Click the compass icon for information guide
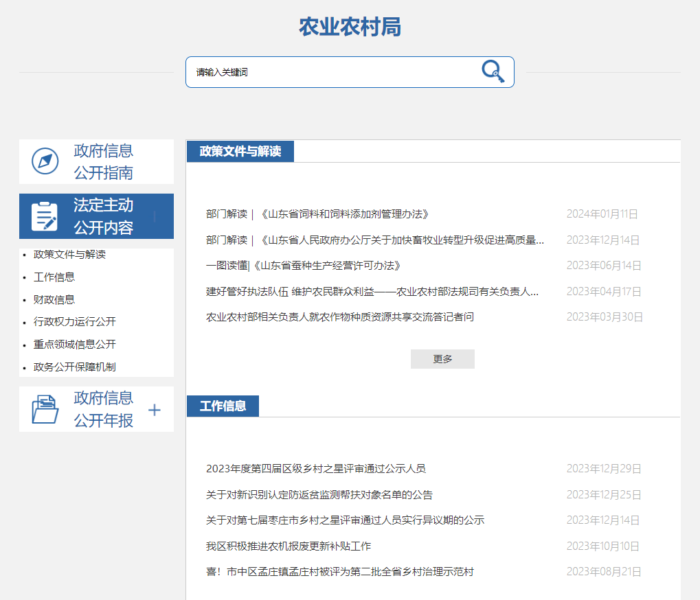 coord(45,161)
